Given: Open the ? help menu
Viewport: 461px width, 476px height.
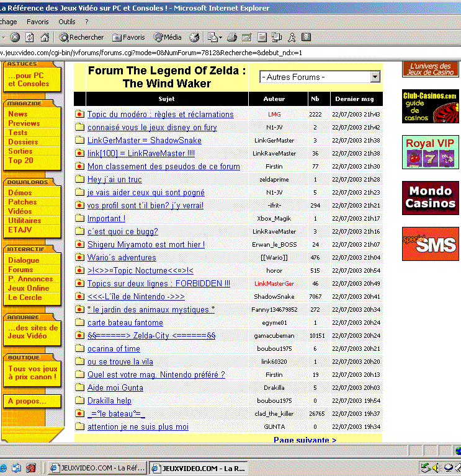Looking at the screenshot, I should pyautogui.click(x=87, y=22).
